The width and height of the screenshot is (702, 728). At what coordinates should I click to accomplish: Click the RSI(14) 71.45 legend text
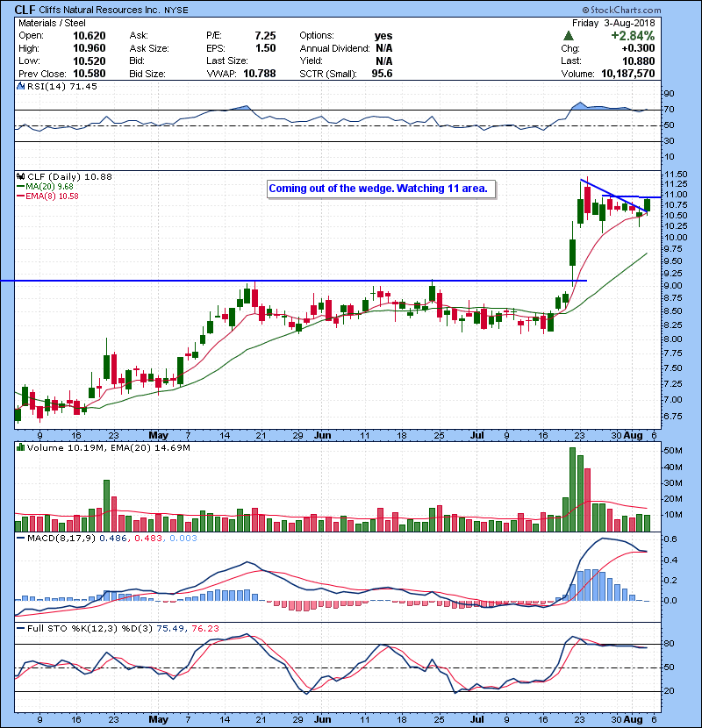(x=62, y=86)
